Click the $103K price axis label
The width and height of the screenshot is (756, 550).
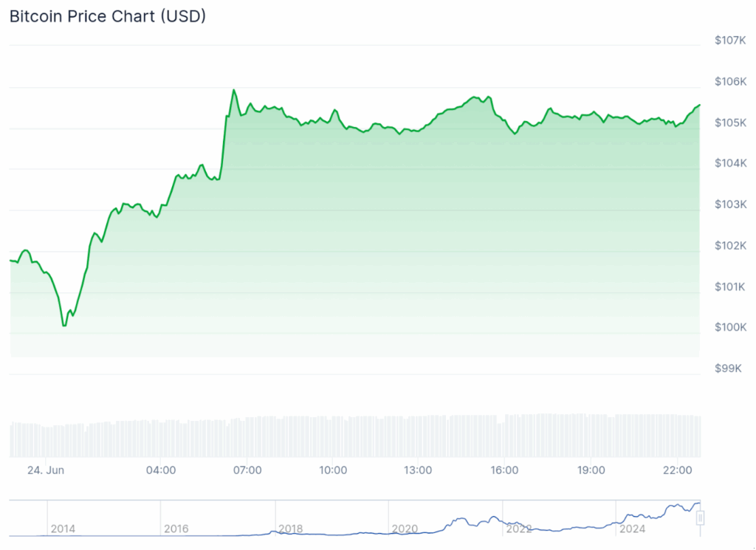click(731, 204)
